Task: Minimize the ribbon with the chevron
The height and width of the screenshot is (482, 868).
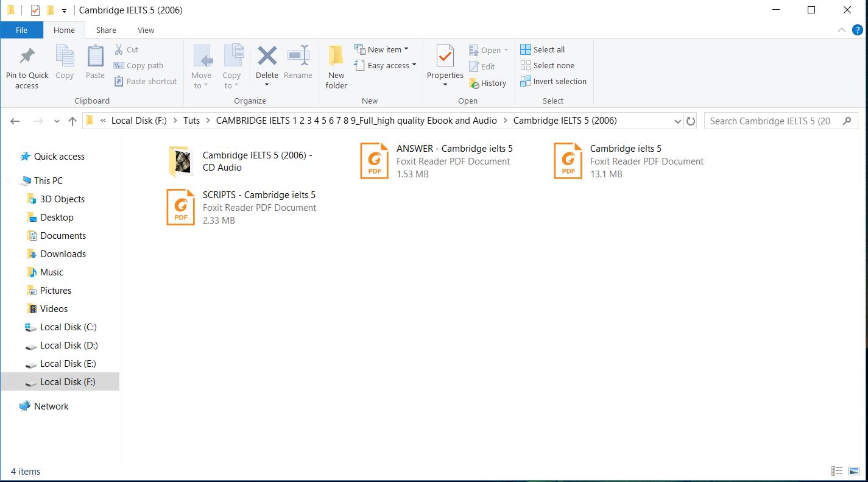Action: [x=841, y=30]
